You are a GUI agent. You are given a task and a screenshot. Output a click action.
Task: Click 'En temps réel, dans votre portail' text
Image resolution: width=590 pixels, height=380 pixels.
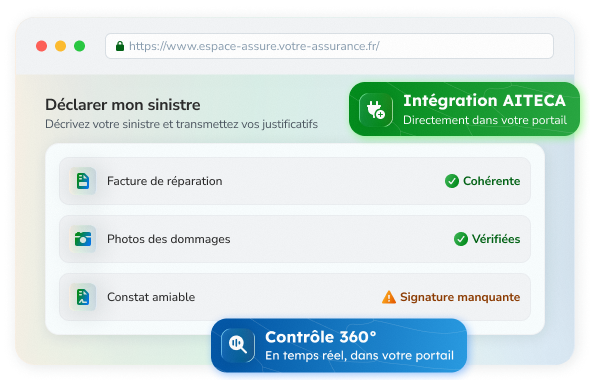359,356
